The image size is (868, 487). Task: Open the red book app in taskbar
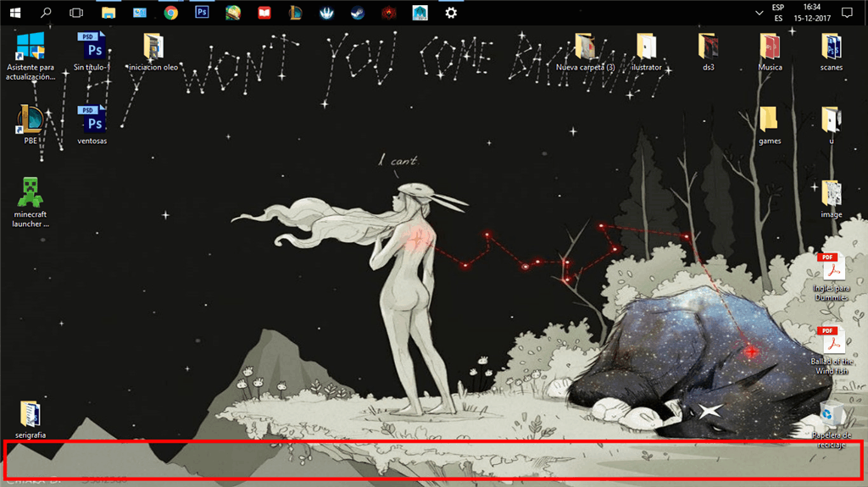264,12
